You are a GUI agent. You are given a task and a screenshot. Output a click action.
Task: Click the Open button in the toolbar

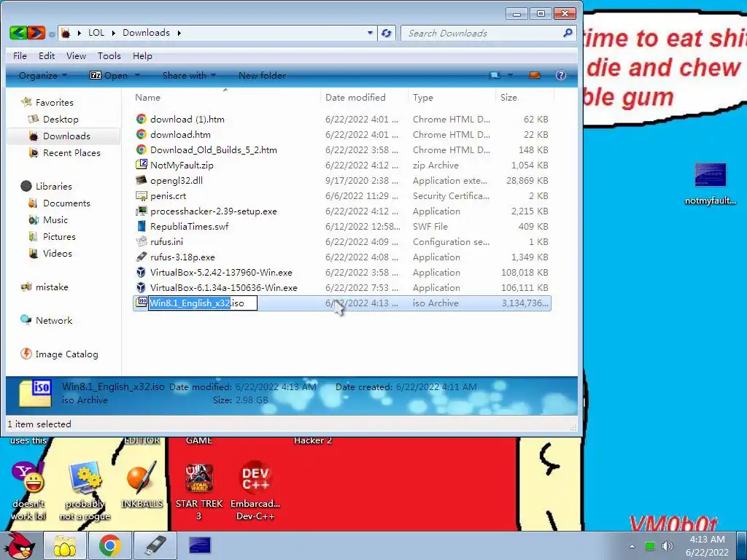109,75
